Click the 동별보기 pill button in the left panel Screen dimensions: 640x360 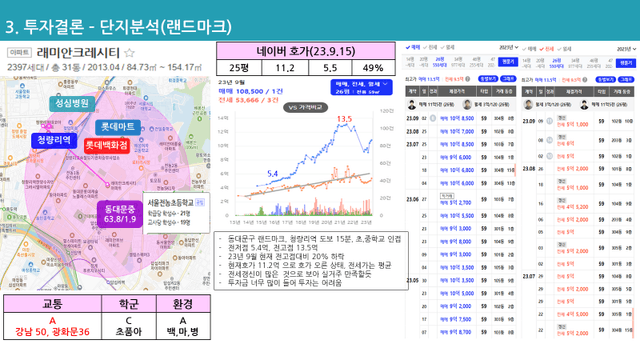coord(488,79)
